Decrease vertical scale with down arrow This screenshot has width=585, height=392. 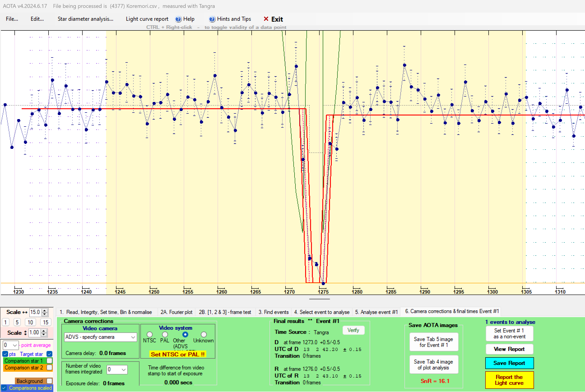point(44,334)
